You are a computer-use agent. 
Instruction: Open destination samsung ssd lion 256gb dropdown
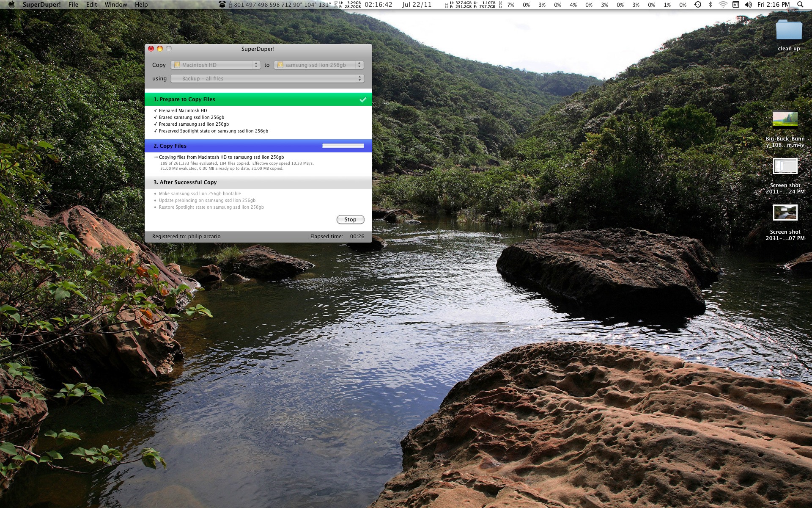[x=319, y=65]
